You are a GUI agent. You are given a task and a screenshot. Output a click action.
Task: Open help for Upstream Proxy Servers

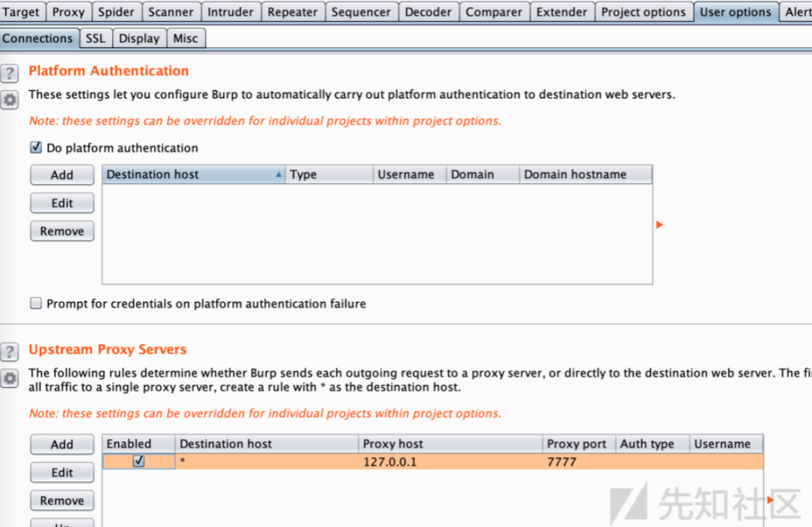point(9,352)
